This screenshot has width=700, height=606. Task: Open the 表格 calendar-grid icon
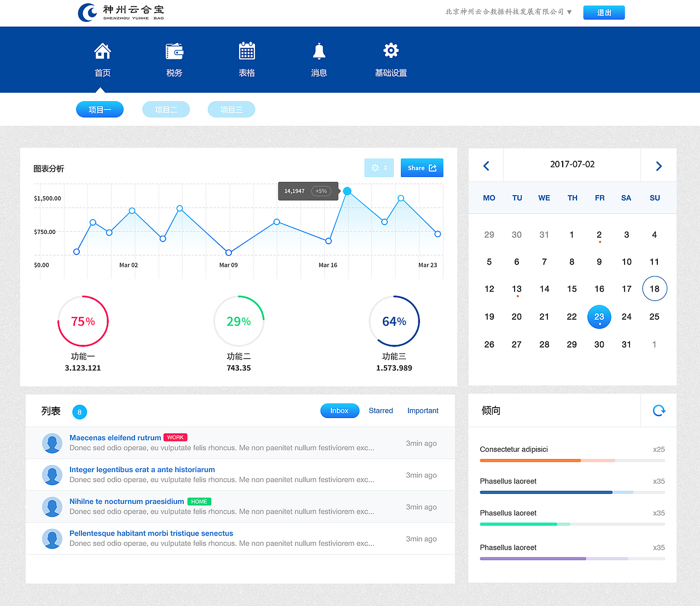[247, 51]
